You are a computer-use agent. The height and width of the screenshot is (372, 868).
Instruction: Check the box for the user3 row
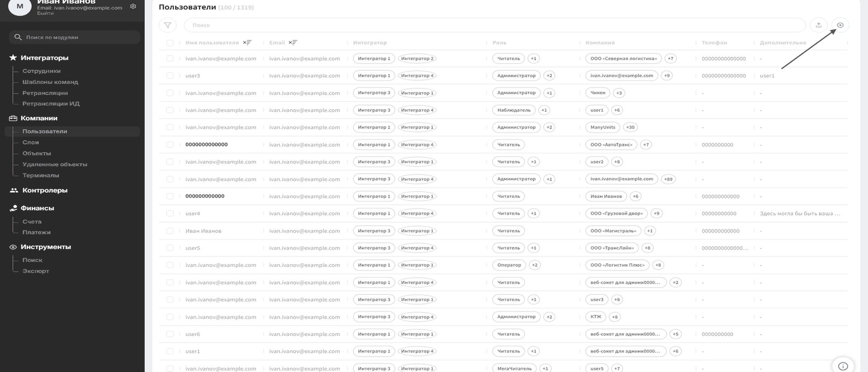point(170,75)
